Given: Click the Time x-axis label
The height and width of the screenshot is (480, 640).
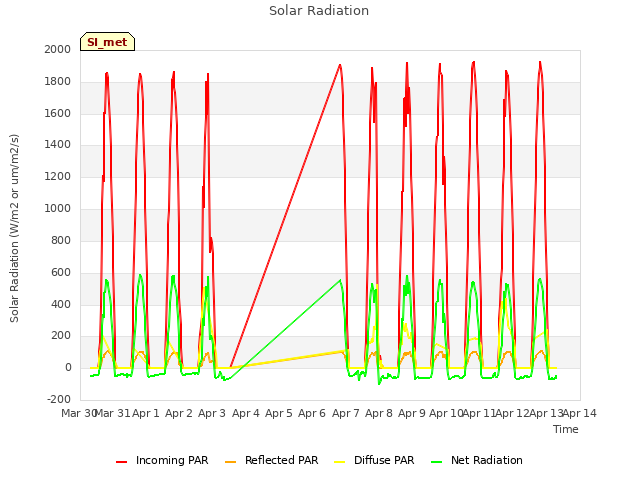Looking at the screenshot, I should click(x=565, y=429).
